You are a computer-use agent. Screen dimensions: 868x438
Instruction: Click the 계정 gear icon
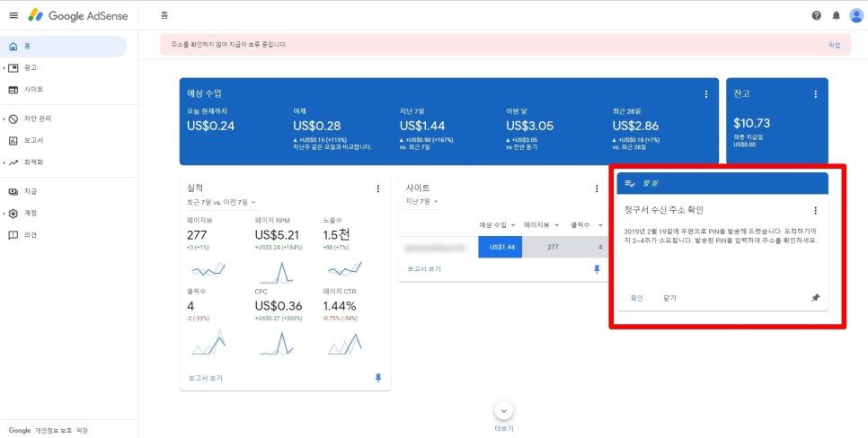13,213
